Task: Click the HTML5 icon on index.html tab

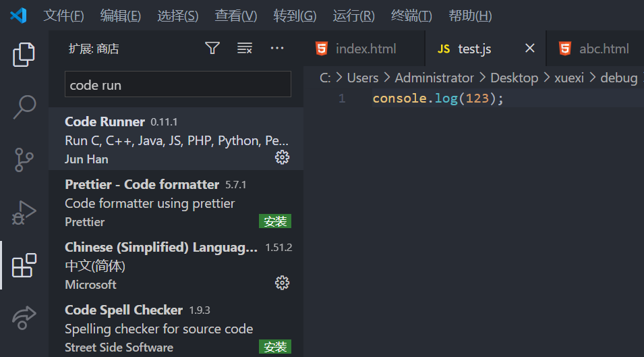Action: point(322,49)
